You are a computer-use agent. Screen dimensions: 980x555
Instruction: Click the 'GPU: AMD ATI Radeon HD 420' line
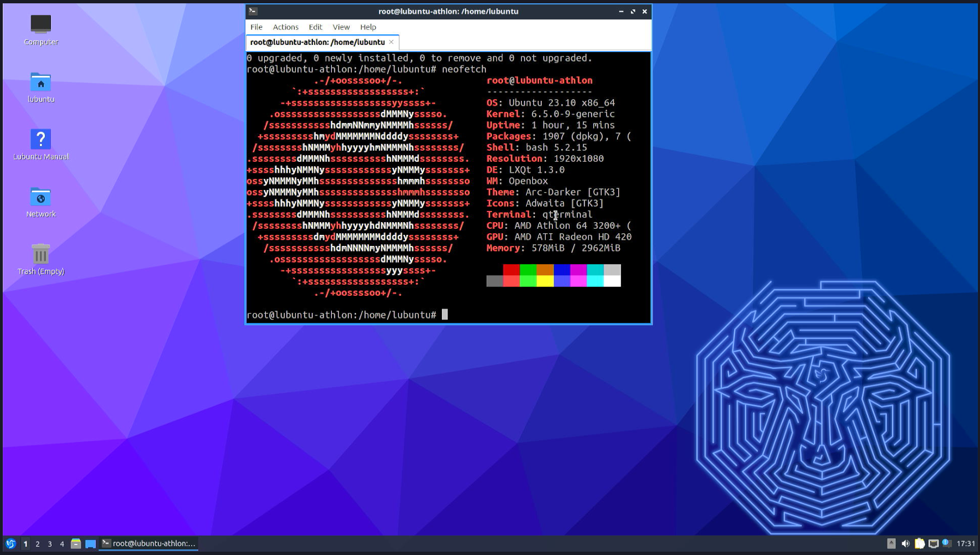[x=559, y=237]
